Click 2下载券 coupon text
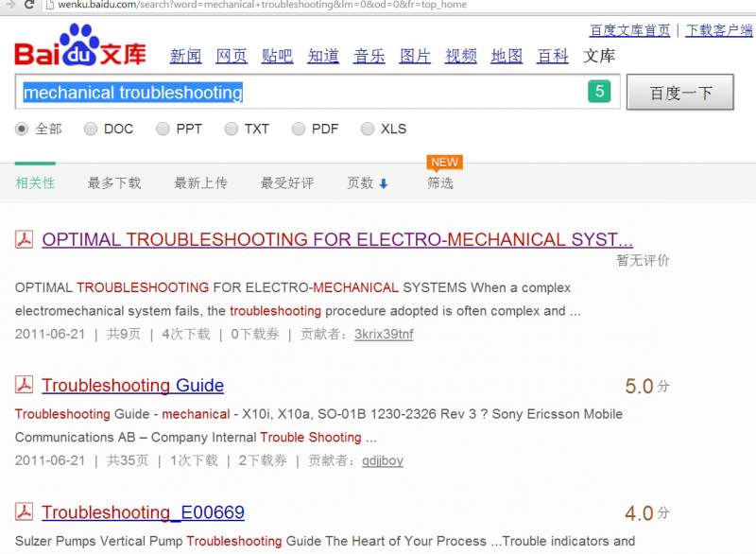Image resolution: width=756 pixels, height=554 pixels. point(263,460)
